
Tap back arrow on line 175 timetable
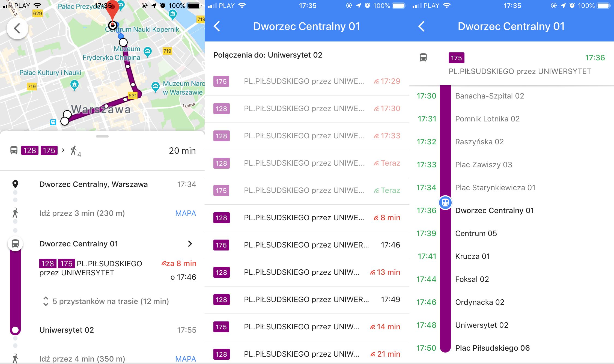[x=421, y=26]
